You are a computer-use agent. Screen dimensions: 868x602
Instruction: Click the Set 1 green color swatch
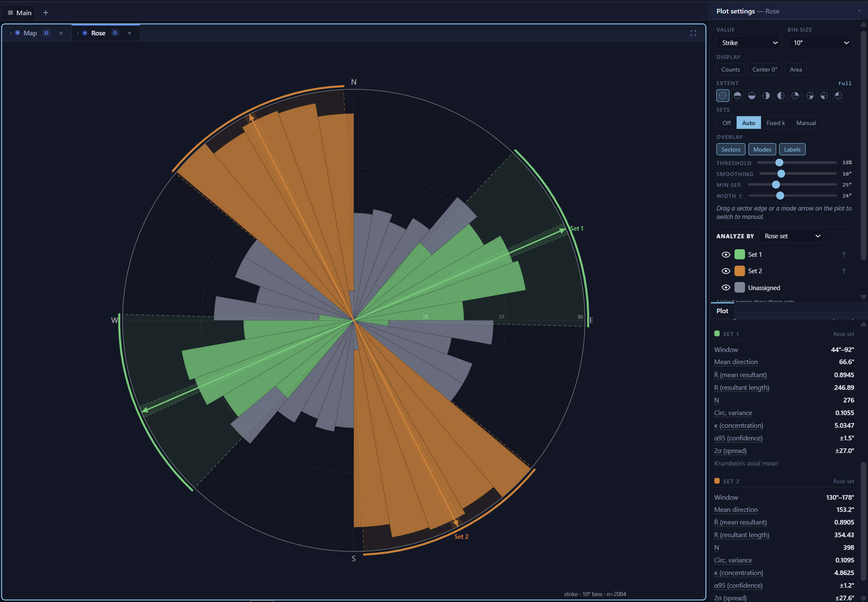coord(740,254)
